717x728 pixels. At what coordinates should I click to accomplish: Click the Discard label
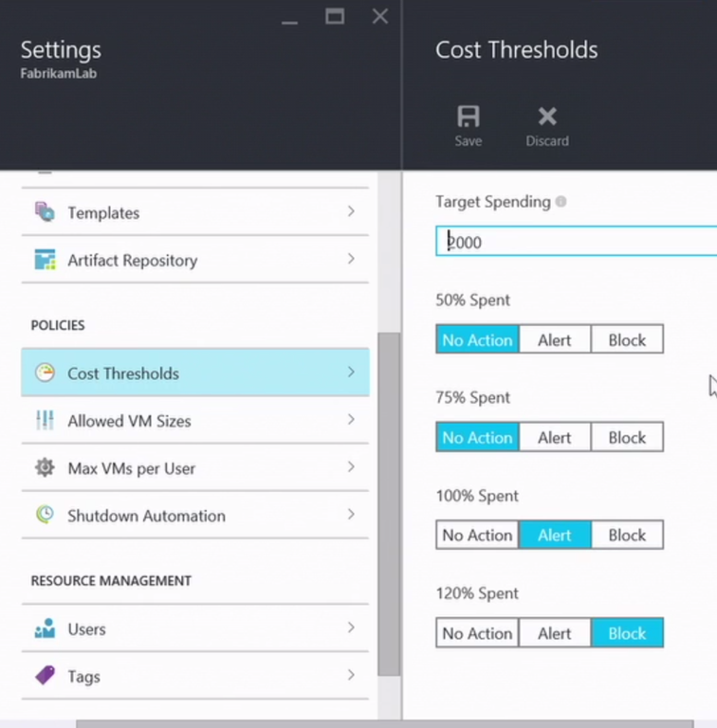click(x=547, y=140)
